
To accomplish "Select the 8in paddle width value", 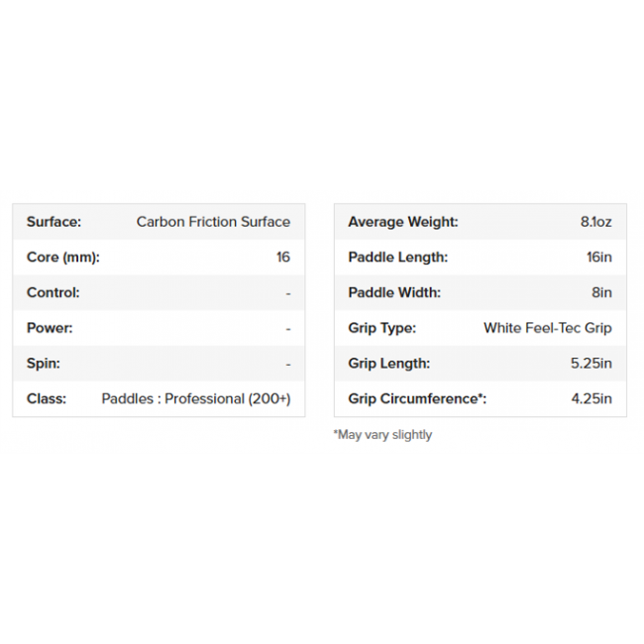I will [601, 292].
